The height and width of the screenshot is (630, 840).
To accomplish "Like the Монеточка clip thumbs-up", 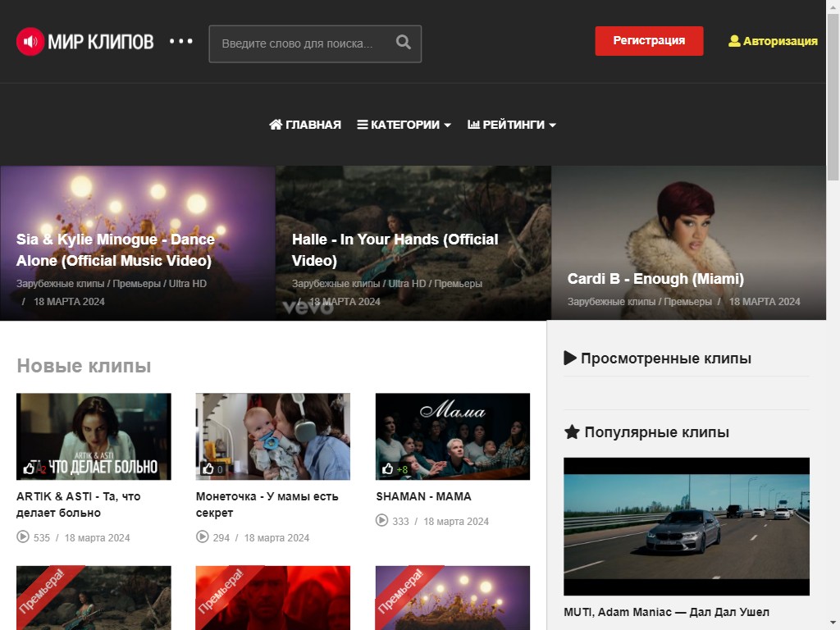I will 208,468.
